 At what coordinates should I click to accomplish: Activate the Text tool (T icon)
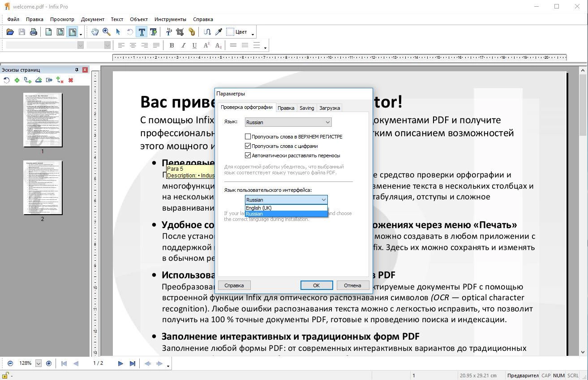coord(142,32)
